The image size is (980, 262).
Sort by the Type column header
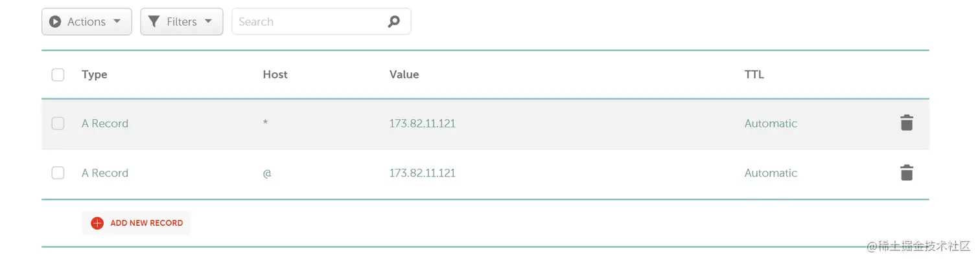pyautogui.click(x=94, y=74)
